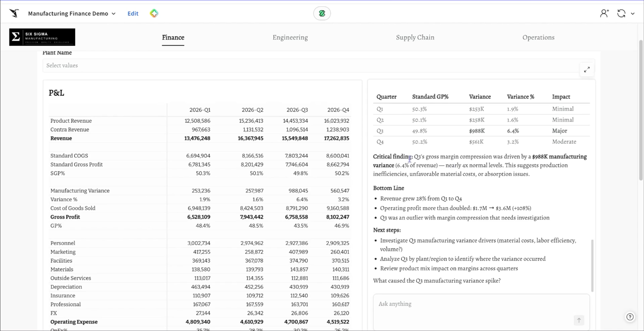Image resolution: width=644 pixels, height=331 pixels.
Task: Click the 2026-Q4 column header
Action: tap(338, 110)
